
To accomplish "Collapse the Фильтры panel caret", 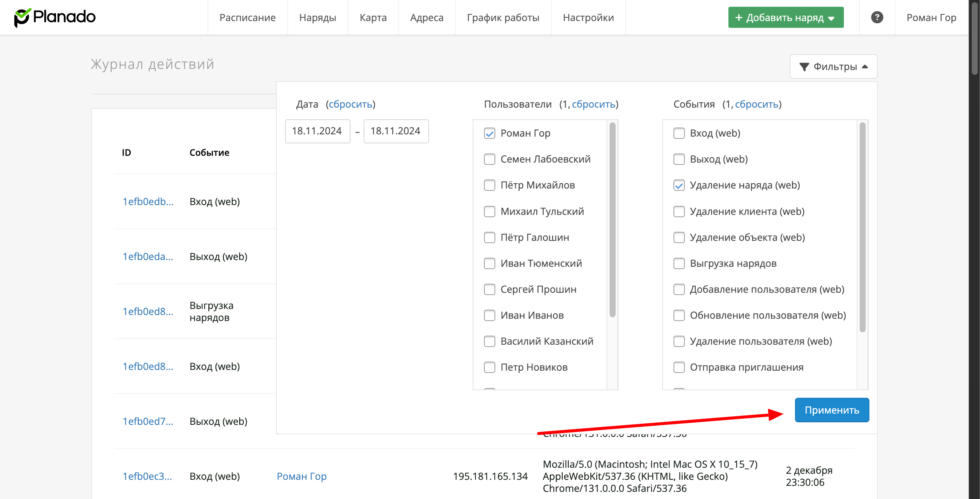I will coord(865,67).
